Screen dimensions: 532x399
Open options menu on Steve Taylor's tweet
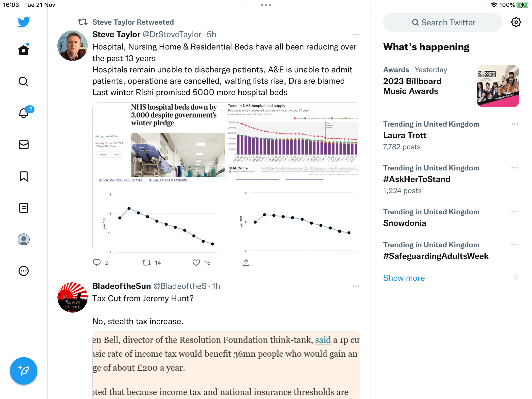click(x=356, y=34)
